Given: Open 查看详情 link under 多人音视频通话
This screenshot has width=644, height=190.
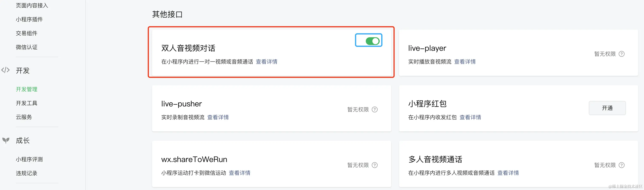Looking at the screenshot, I should coord(508,173).
